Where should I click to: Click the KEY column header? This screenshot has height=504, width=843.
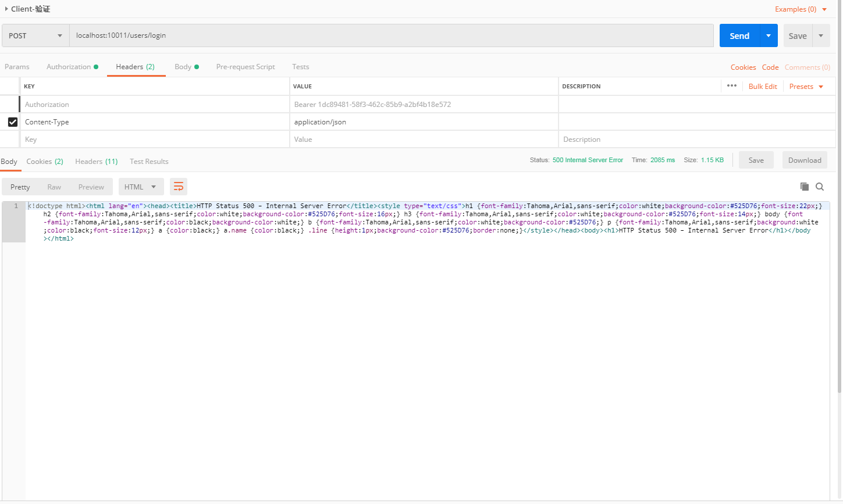click(29, 87)
